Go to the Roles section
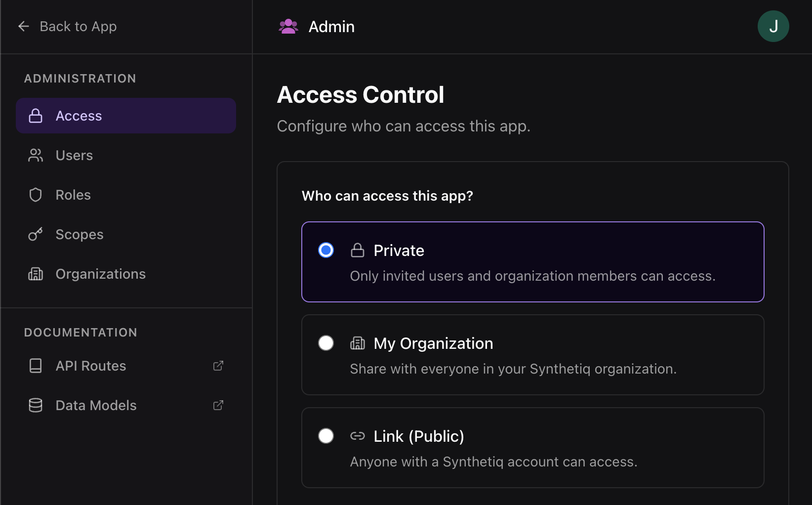The height and width of the screenshot is (505, 812). coord(73,195)
